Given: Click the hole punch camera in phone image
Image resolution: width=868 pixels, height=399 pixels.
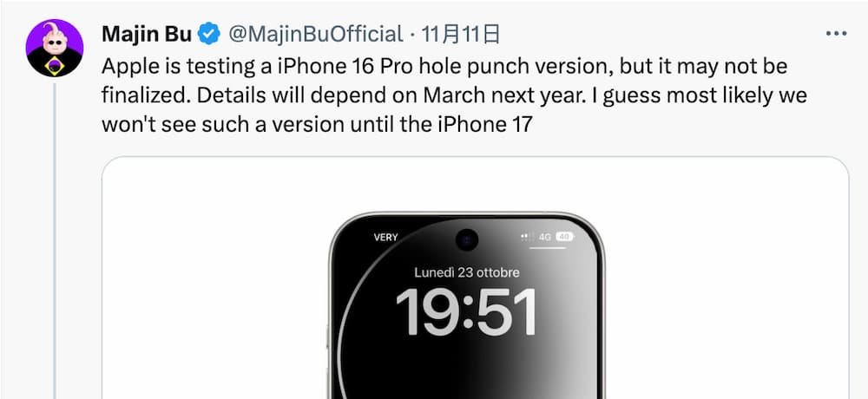Looking at the screenshot, I should [467, 239].
